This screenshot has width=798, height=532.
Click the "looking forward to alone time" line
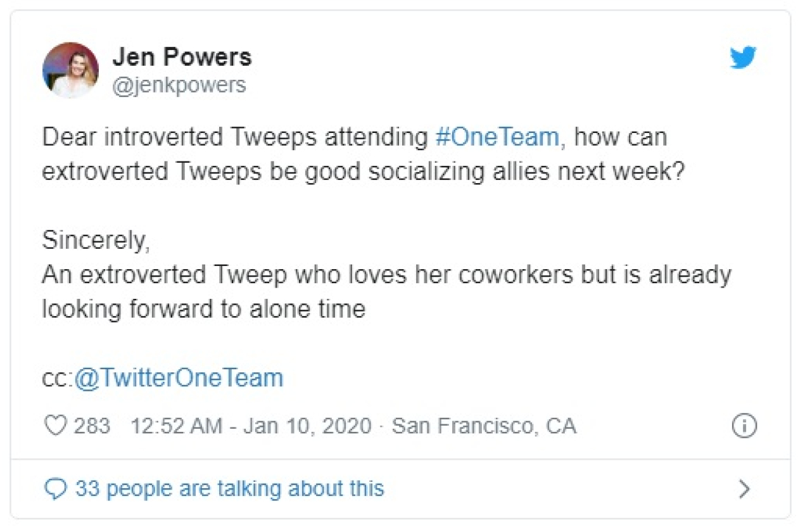(203, 309)
